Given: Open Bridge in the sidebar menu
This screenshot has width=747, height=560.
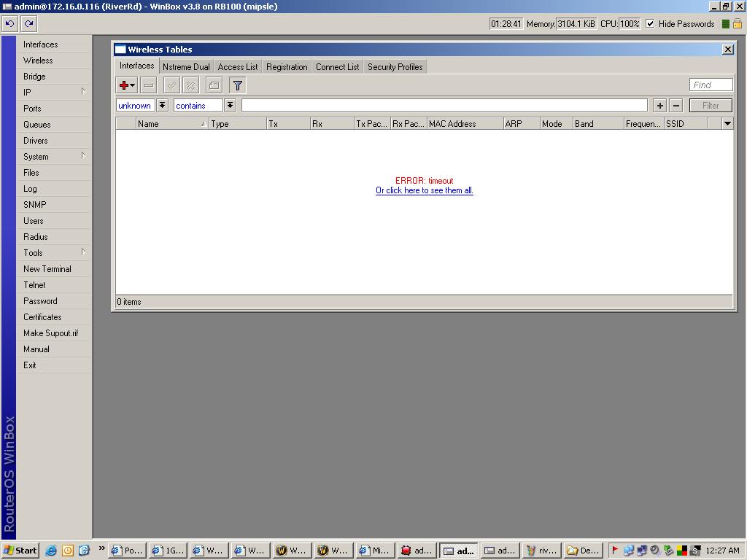Looking at the screenshot, I should click(53, 76).
